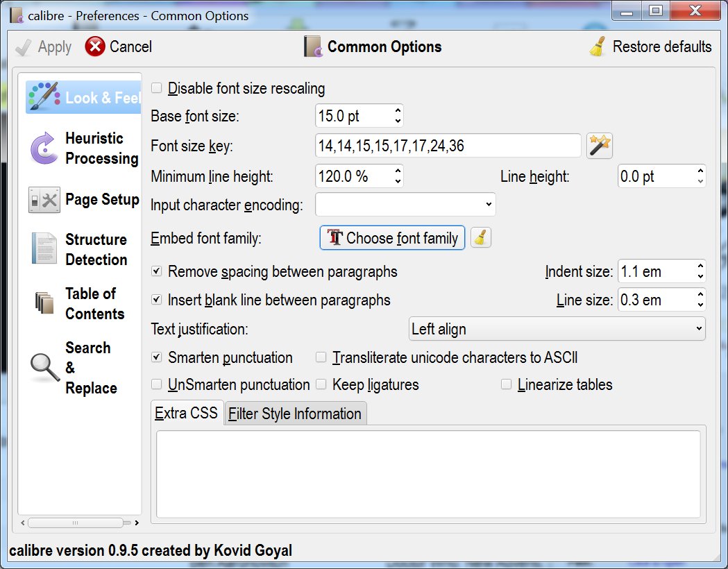Click the Look & Feel paintbrush icon

coord(44,96)
